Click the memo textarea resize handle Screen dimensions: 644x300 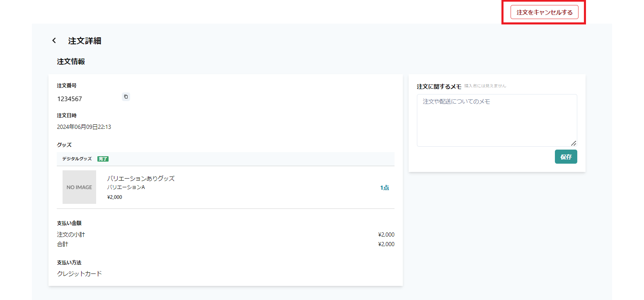[573, 143]
